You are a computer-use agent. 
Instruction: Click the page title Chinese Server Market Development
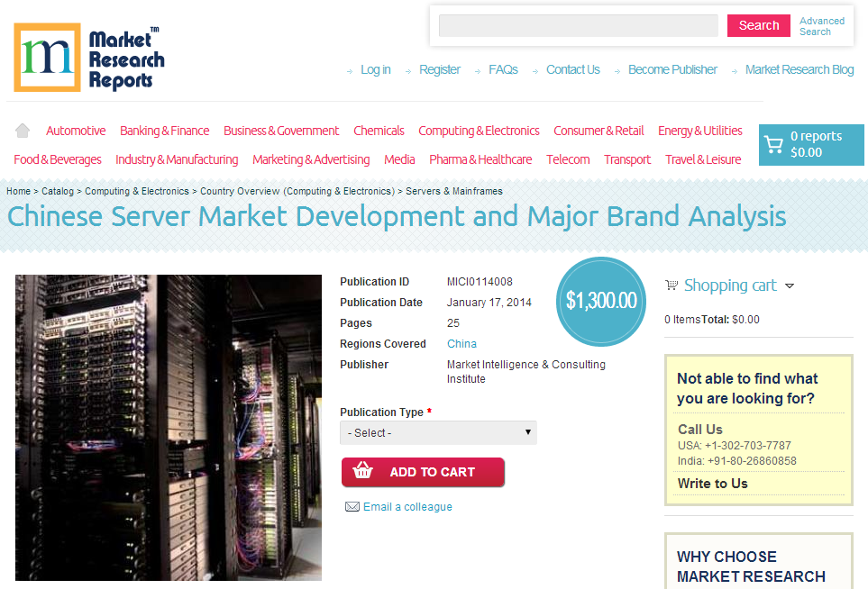tap(396, 216)
